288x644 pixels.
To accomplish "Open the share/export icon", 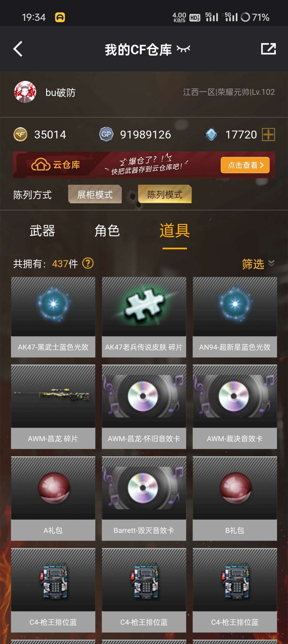I will [x=268, y=49].
